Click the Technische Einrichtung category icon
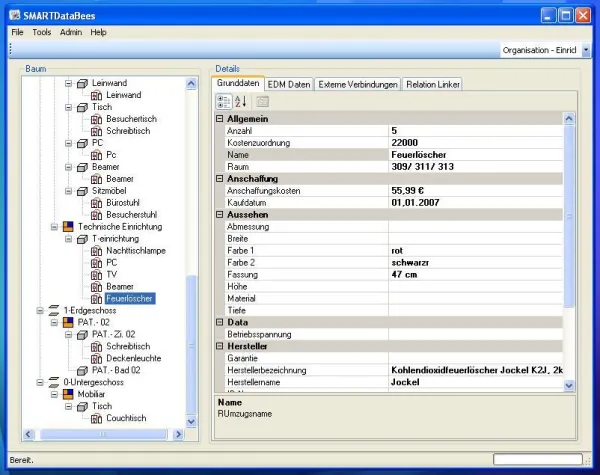The image size is (600, 475). pyautogui.click(x=68, y=227)
